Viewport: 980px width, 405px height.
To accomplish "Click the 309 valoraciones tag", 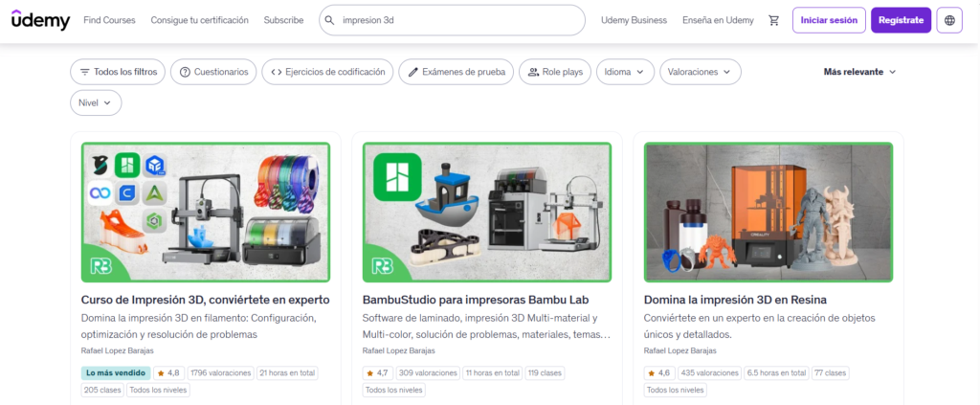I will pos(428,373).
